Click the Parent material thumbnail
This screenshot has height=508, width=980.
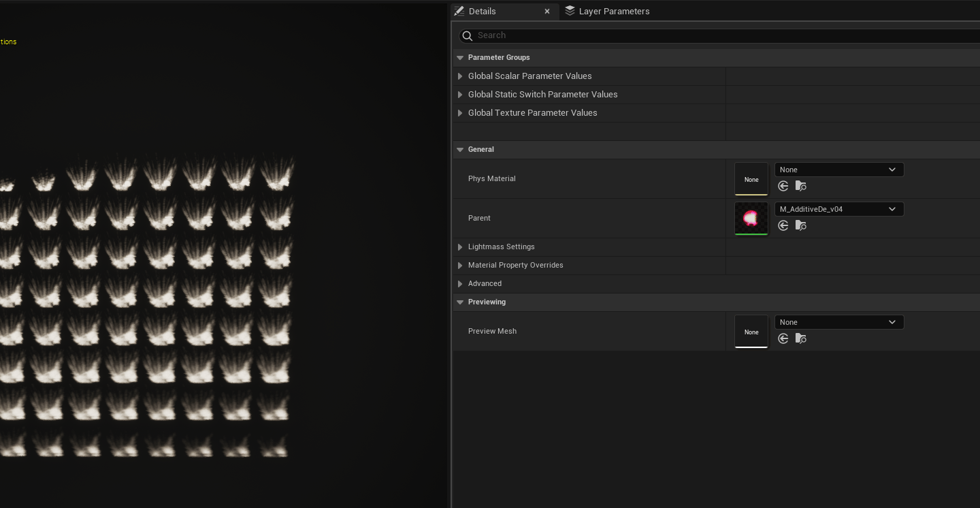pyautogui.click(x=751, y=219)
